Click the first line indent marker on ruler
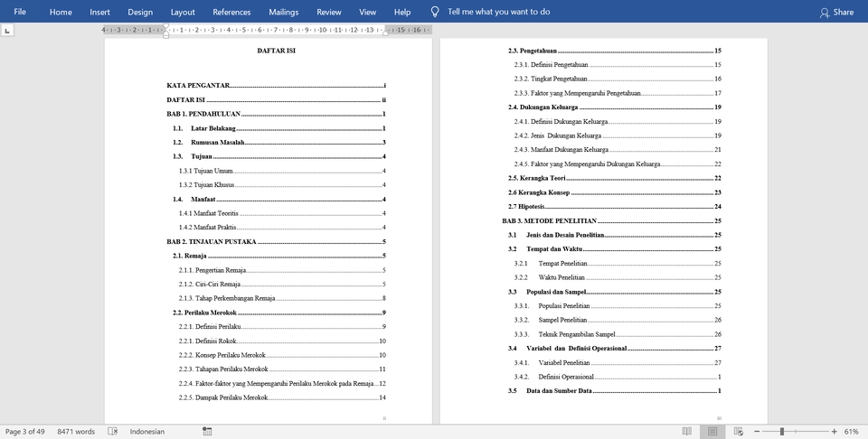 (x=165, y=26)
